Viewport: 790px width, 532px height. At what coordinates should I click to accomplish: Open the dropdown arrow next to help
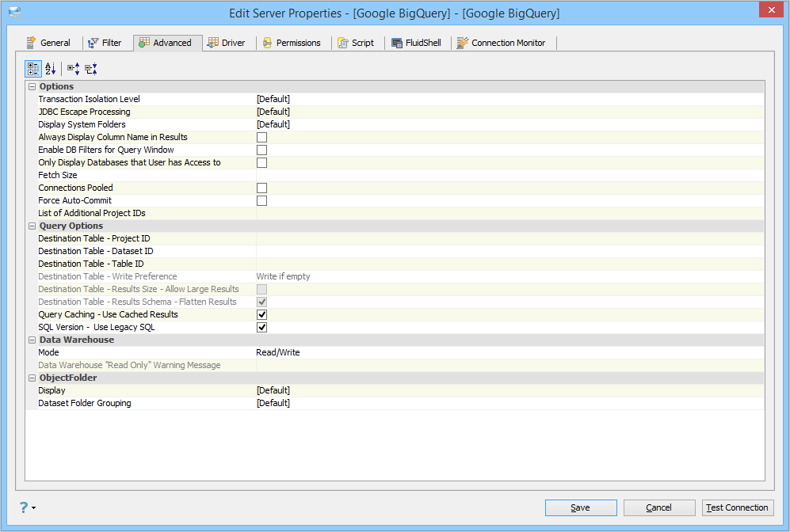pyautogui.click(x=34, y=507)
